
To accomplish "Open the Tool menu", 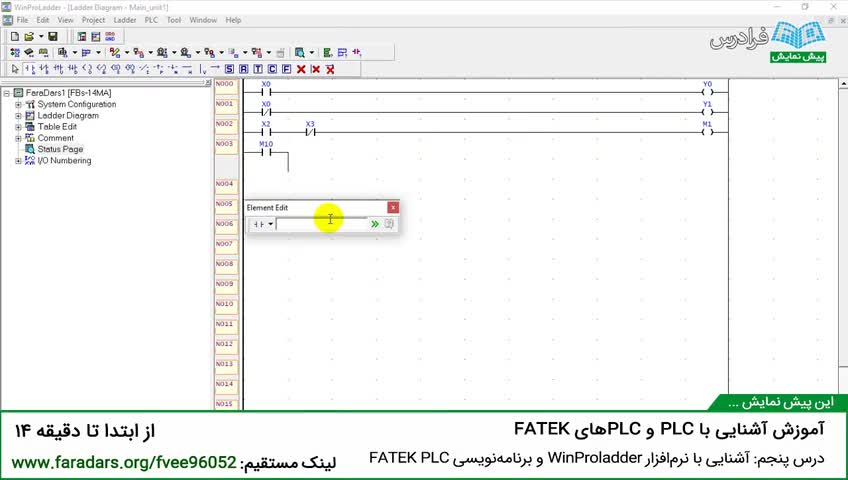I will click(174, 20).
